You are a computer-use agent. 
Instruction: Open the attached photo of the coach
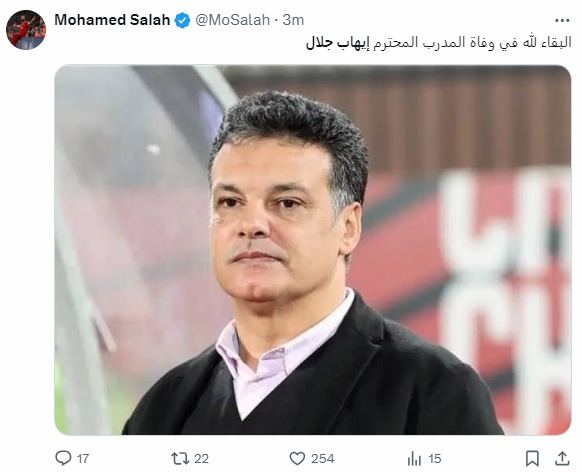(313, 250)
